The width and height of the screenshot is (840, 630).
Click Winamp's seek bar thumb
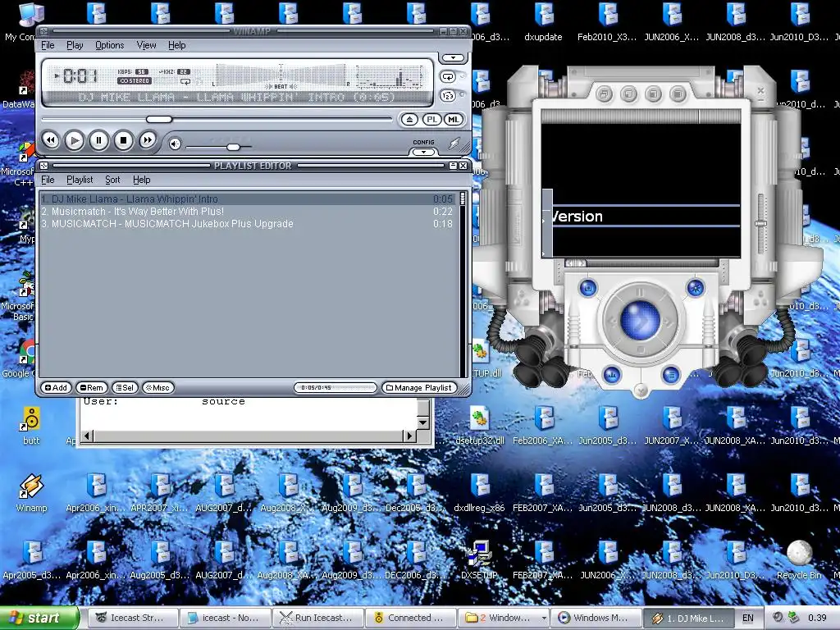[159, 120]
